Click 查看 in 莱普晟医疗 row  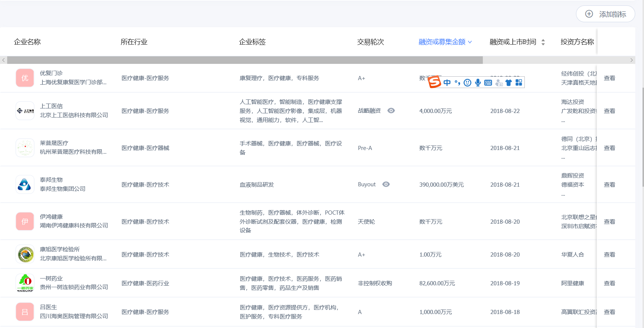point(609,148)
